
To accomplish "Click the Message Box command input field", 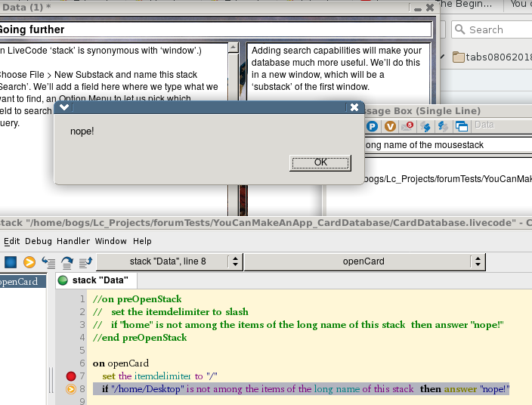I will point(447,144).
